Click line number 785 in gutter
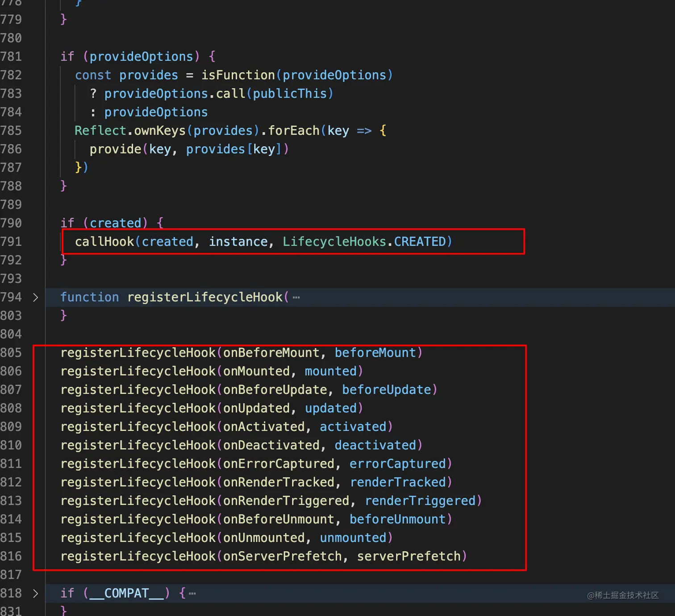This screenshot has height=616, width=675. [x=11, y=130]
